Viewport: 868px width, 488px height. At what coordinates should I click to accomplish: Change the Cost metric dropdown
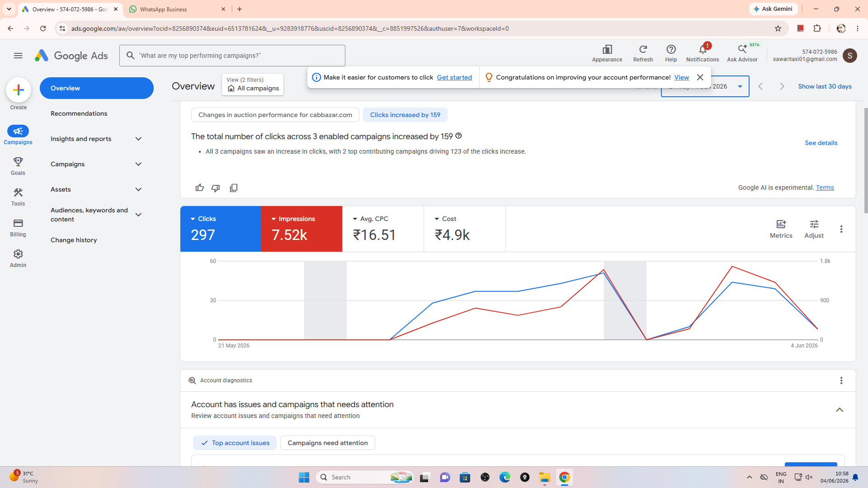pyautogui.click(x=445, y=219)
